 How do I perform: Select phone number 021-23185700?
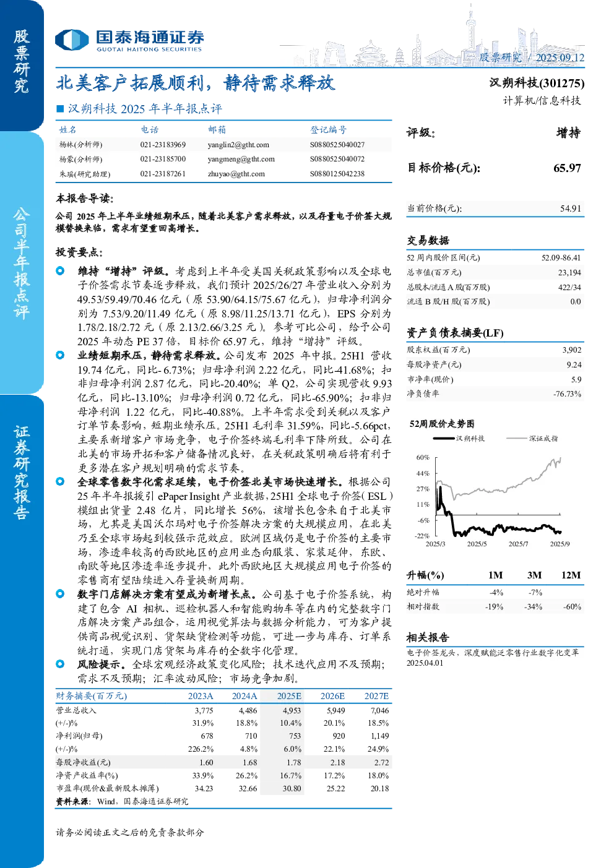tap(163, 159)
